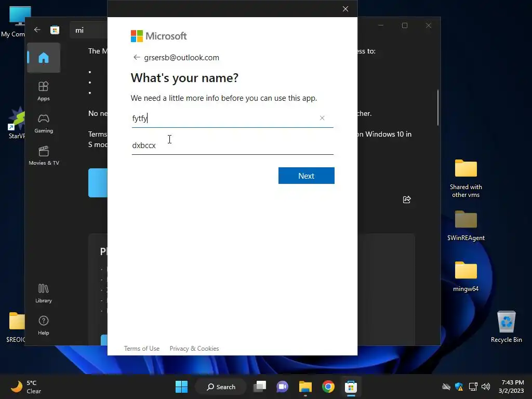This screenshot has width=532, height=399.
Task: Open the Chat (Teams) taskbar icon
Action: coord(282,387)
